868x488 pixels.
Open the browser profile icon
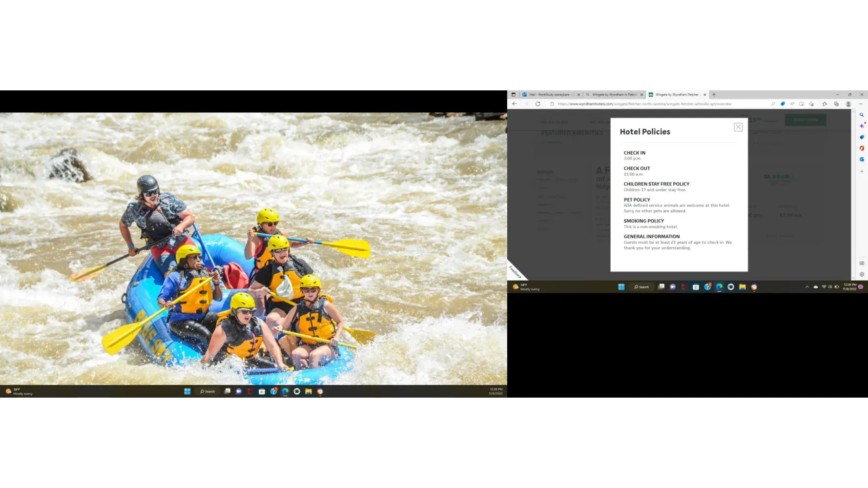pos(848,104)
